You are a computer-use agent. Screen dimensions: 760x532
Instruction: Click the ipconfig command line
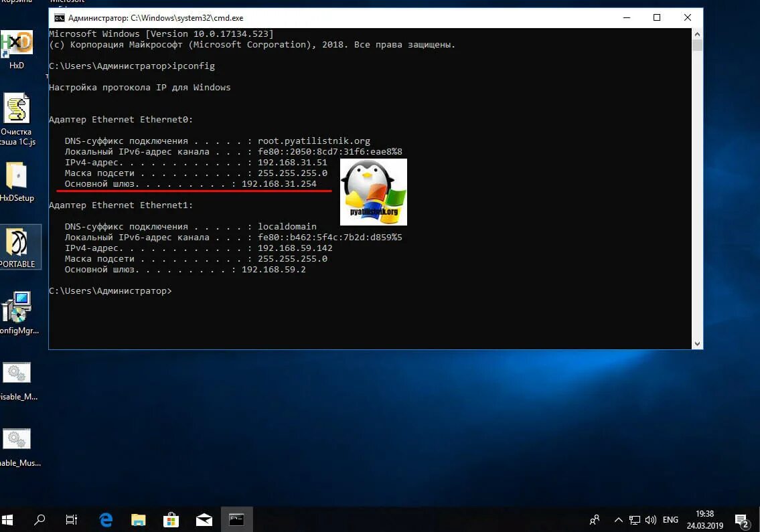click(x=131, y=66)
